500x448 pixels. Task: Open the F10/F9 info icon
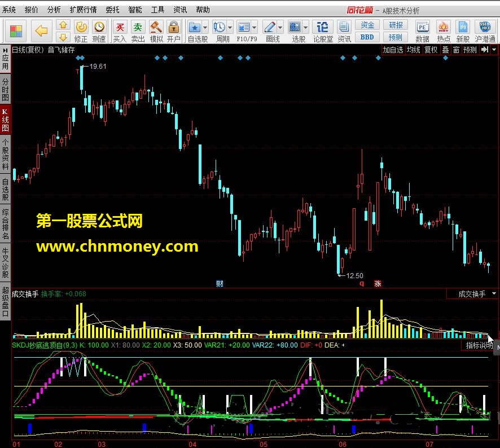244,27
